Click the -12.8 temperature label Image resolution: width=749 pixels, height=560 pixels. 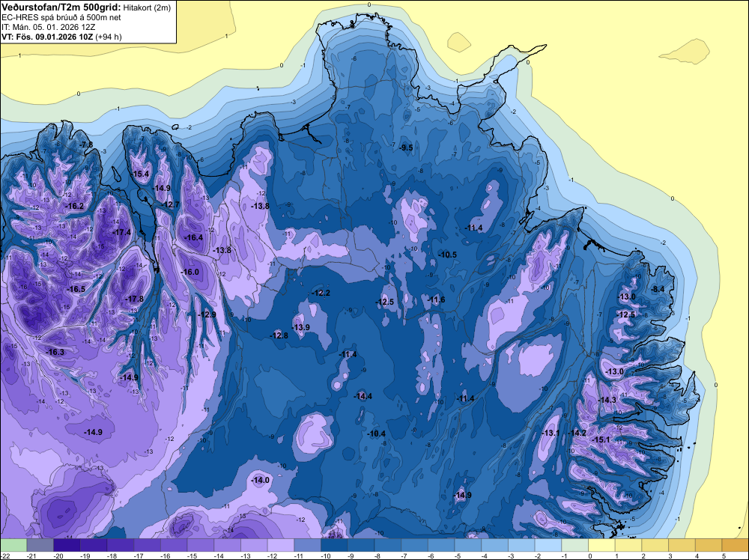point(279,335)
